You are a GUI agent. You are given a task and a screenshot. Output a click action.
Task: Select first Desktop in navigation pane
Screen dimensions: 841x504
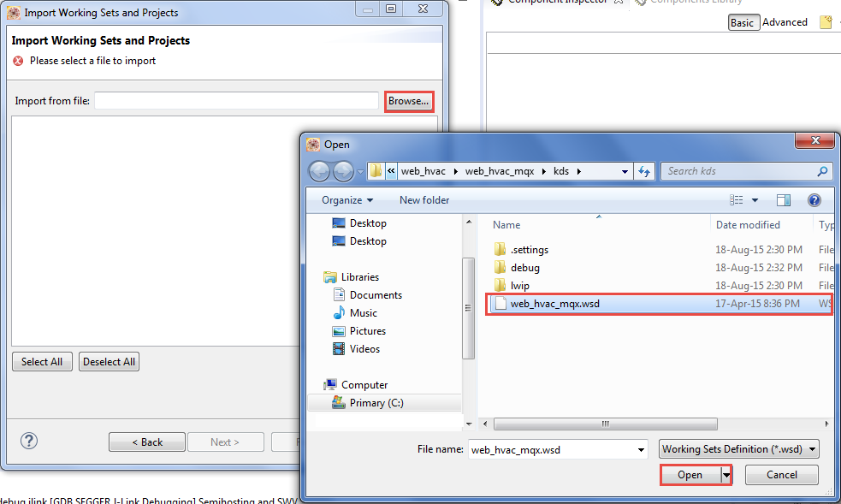(x=368, y=223)
